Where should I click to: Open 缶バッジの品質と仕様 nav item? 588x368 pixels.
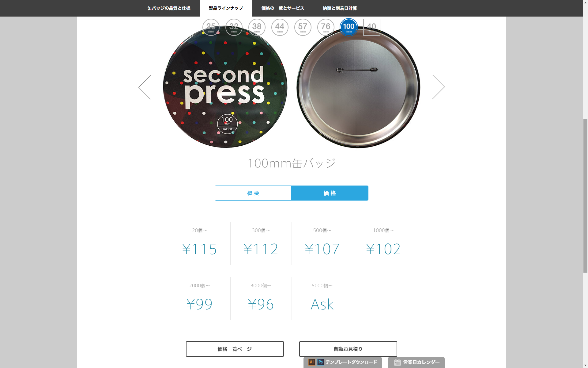[169, 8]
